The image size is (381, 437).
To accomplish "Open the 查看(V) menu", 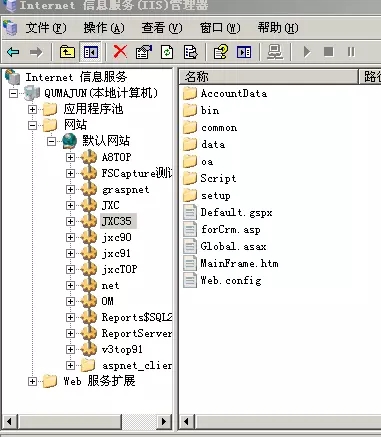I will tap(162, 28).
